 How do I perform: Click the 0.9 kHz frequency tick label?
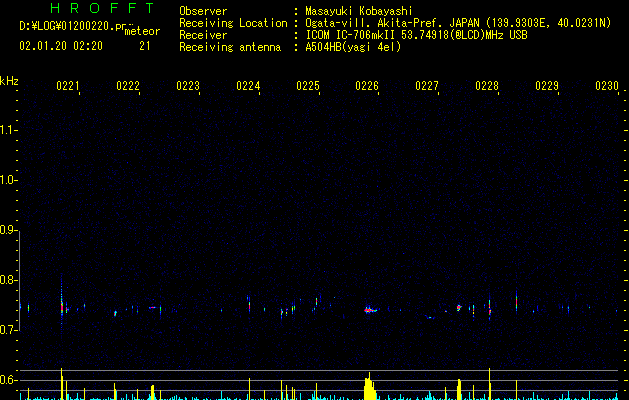tap(8, 230)
